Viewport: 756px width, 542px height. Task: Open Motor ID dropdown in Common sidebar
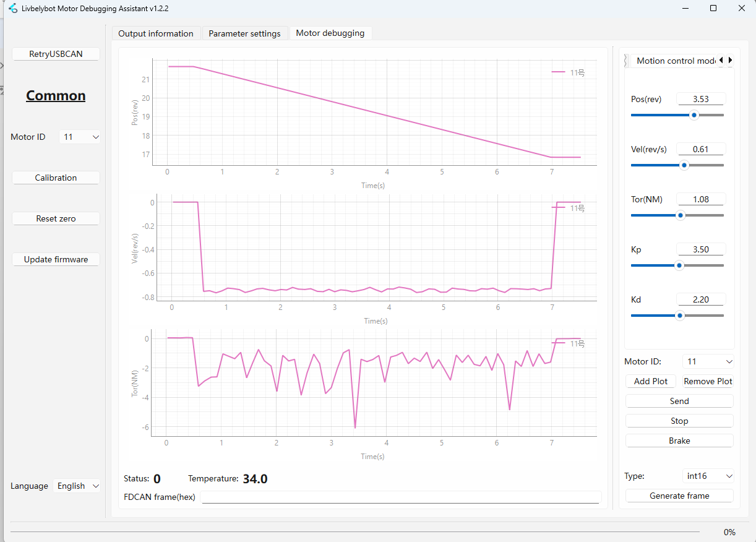click(80, 137)
